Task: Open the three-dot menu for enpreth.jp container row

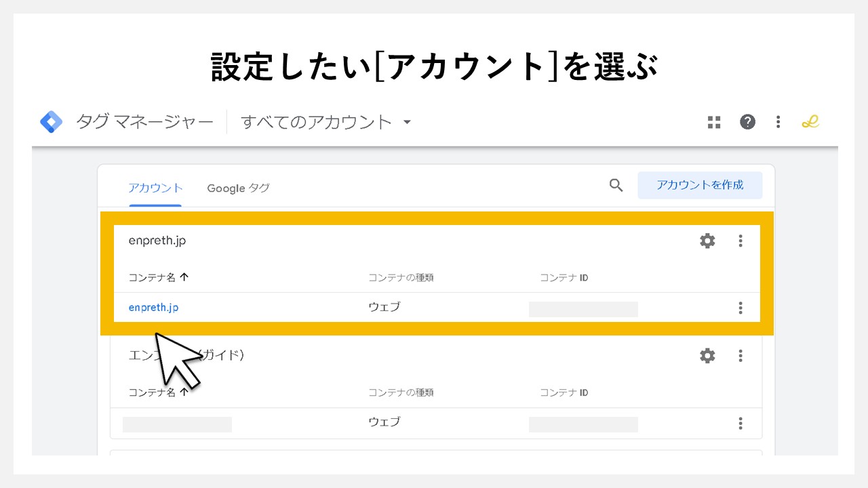Action: coord(741,308)
